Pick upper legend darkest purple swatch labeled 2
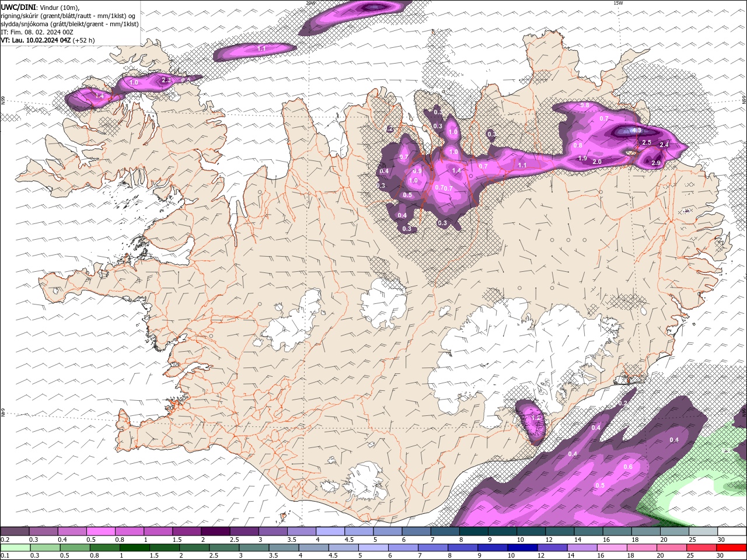The width and height of the screenshot is (747, 560). coord(215,531)
